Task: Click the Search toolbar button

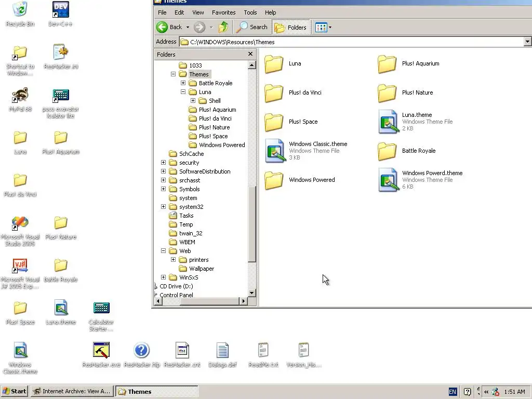Action: (x=252, y=27)
